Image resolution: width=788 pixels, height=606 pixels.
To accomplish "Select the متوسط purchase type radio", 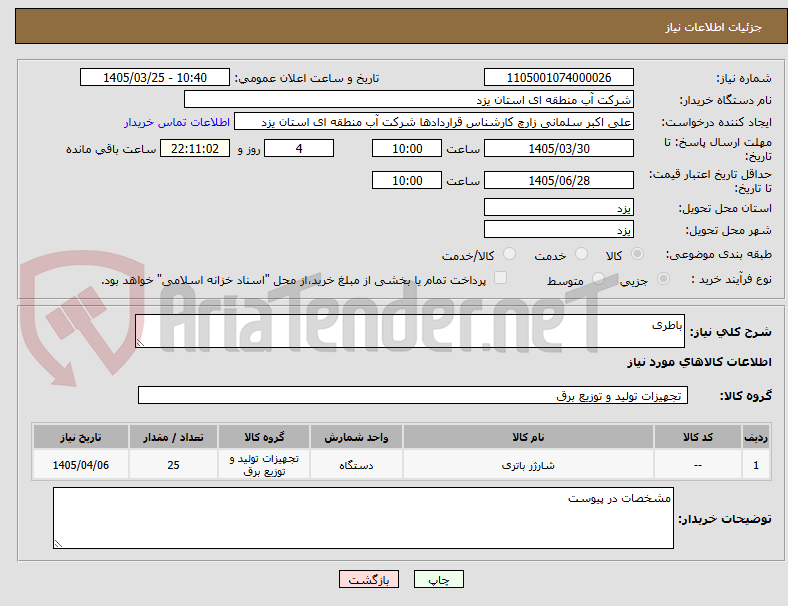I will pos(598,279).
